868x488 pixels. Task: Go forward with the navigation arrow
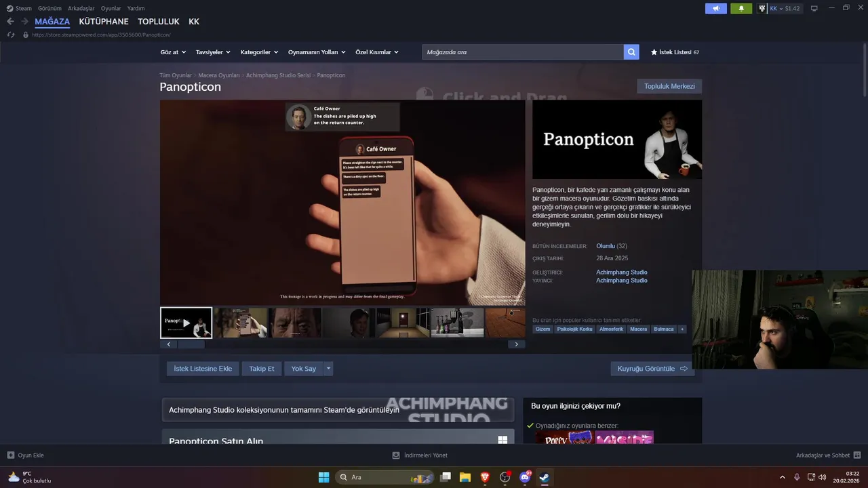pos(24,22)
